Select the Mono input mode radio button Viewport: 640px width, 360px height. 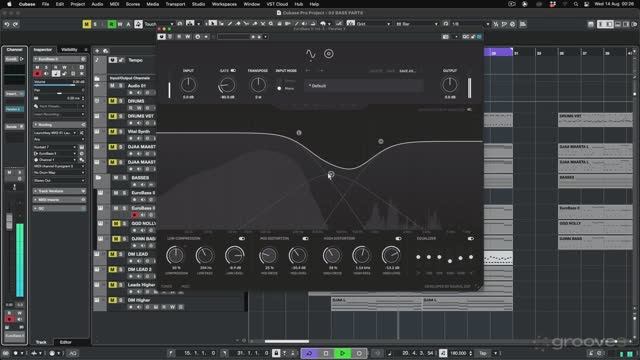click(x=279, y=89)
